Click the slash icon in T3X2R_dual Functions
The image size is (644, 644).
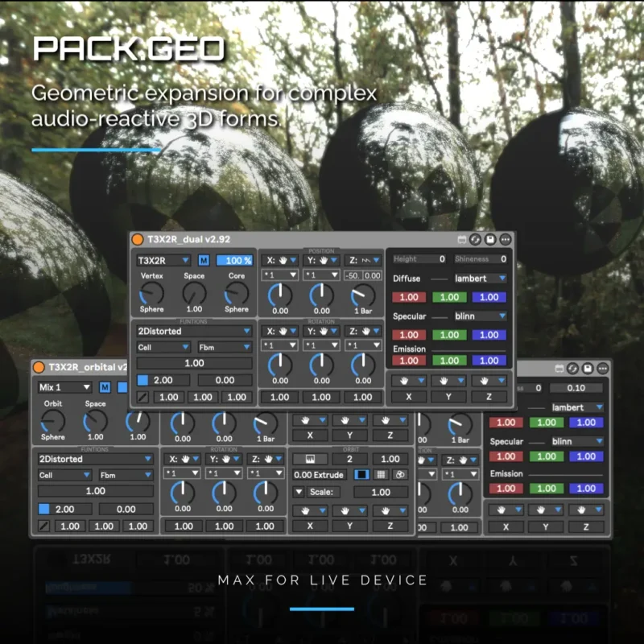coord(142,397)
